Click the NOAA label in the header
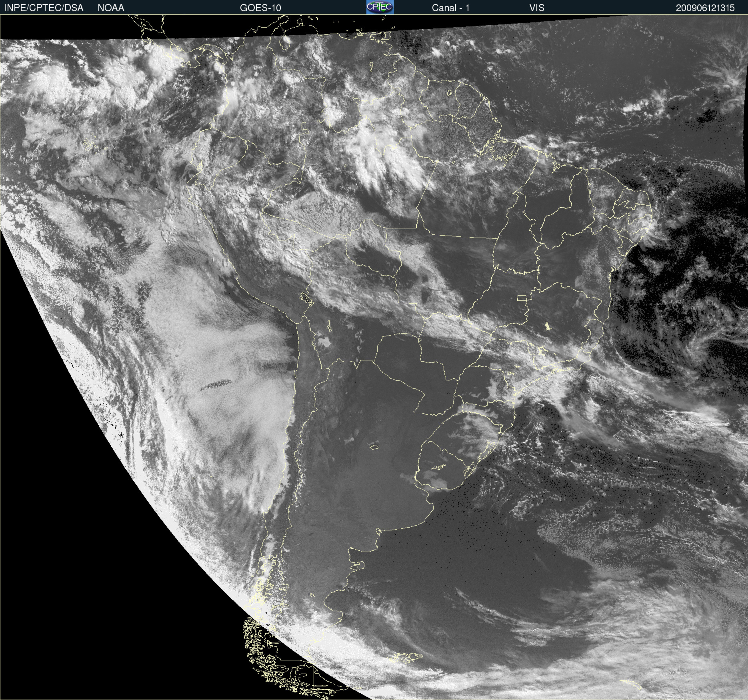This screenshot has height=700, width=748. [x=111, y=8]
